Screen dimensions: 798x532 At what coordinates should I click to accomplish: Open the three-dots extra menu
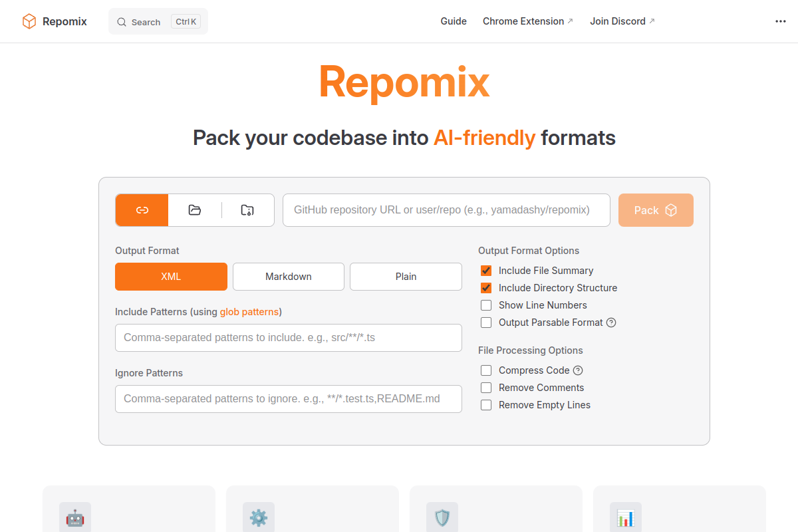tap(781, 21)
